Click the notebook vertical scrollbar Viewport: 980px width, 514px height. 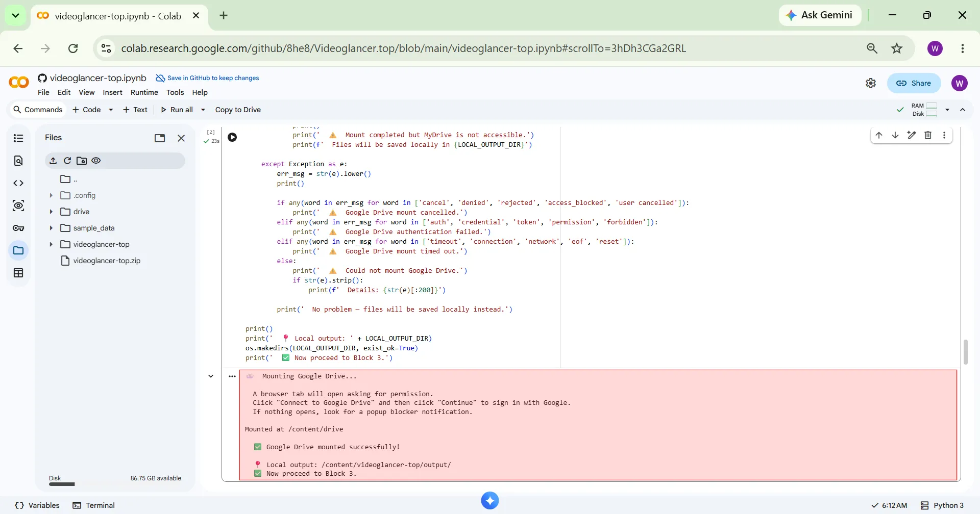[x=965, y=352]
